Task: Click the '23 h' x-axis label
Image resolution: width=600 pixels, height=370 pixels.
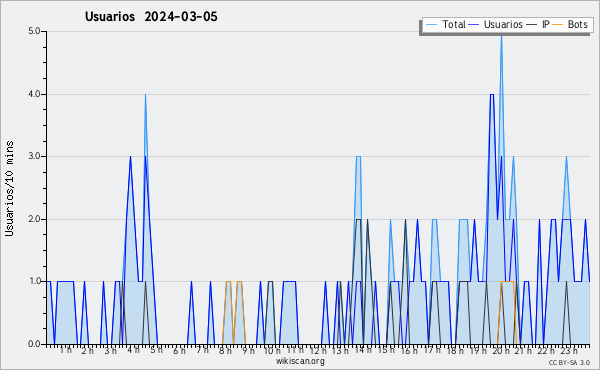Action: point(569,351)
